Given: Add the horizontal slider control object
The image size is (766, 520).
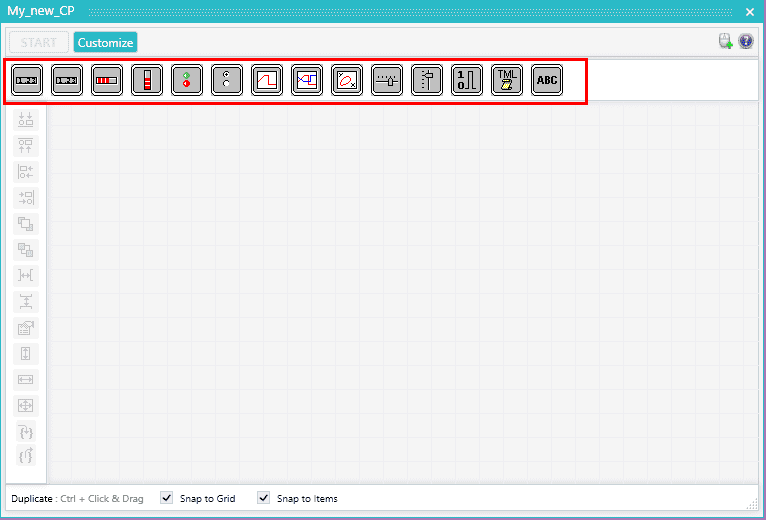Looking at the screenshot, I should coord(387,80).
